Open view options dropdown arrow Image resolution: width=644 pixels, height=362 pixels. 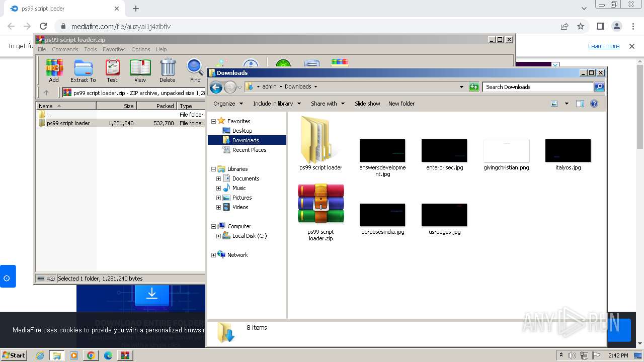tap(567, 104)
